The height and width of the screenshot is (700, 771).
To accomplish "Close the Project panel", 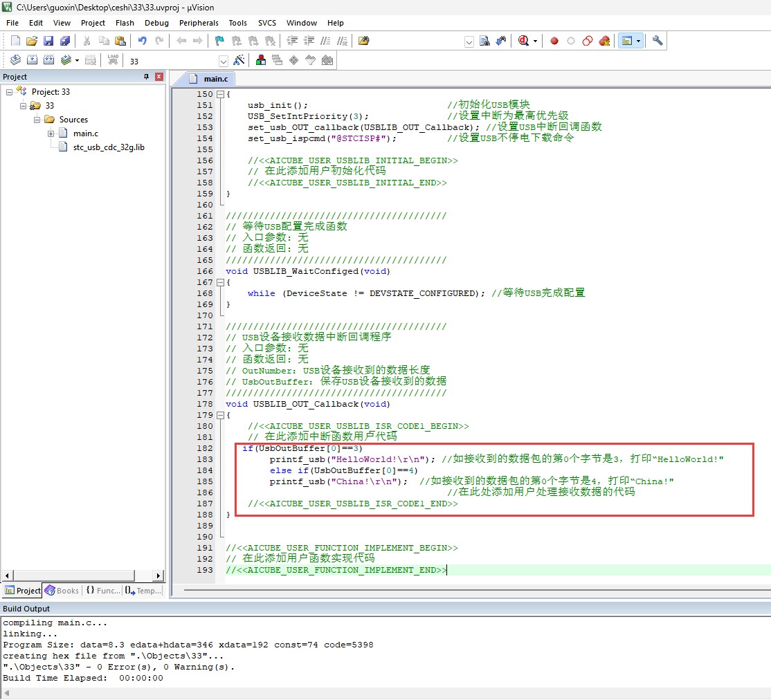I will click(x=158, y=77).
